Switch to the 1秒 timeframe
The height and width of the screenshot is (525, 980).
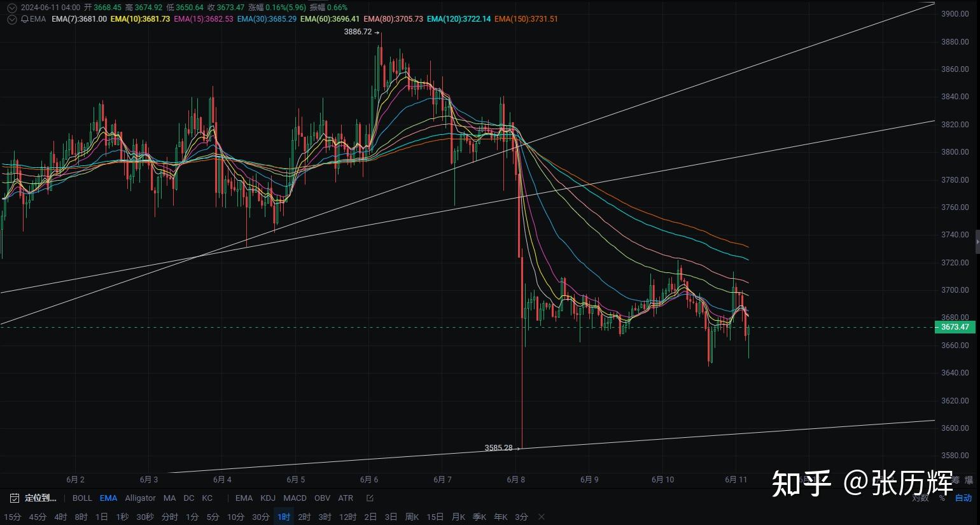point(122,517)
